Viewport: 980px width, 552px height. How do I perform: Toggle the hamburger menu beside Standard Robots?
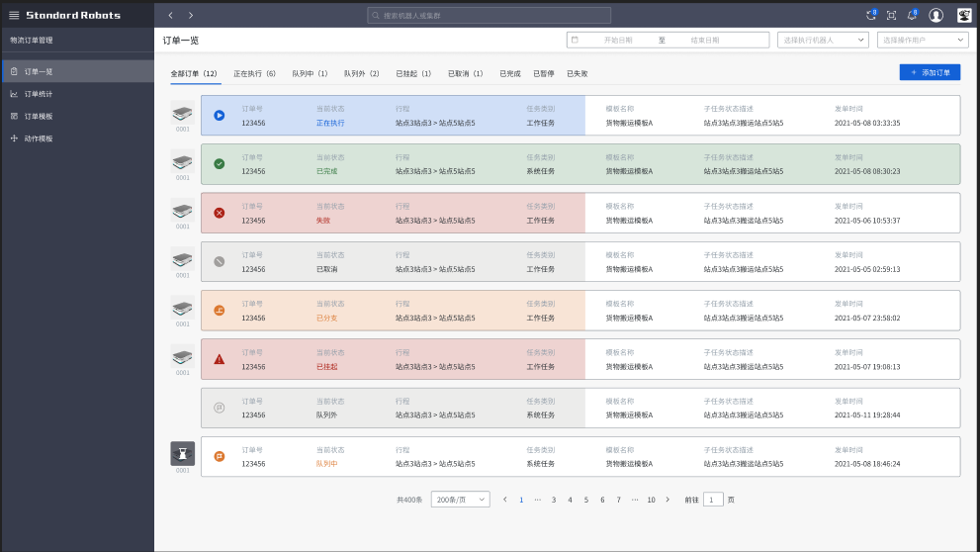point(14,15)
